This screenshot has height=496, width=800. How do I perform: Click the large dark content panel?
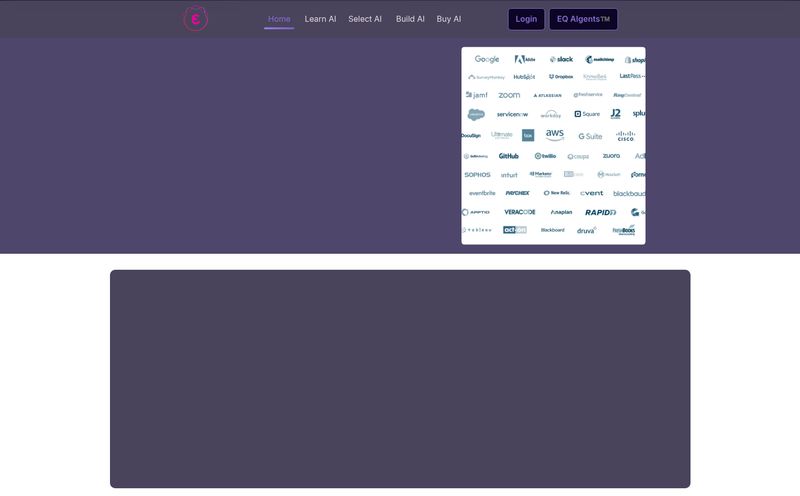pos(400,379)
